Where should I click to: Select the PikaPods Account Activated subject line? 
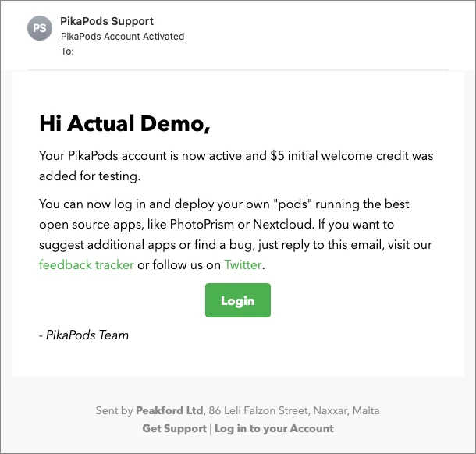[x=123, y=36]
